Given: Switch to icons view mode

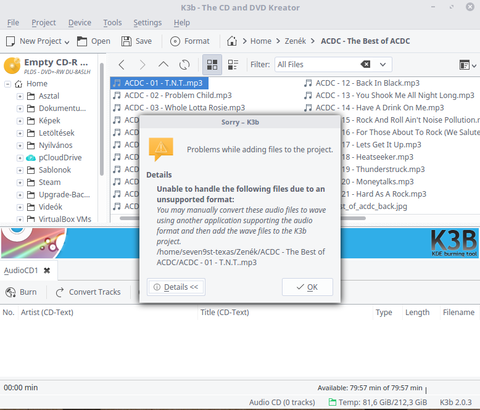Looking at the screenshot, I should click(212, 65).
